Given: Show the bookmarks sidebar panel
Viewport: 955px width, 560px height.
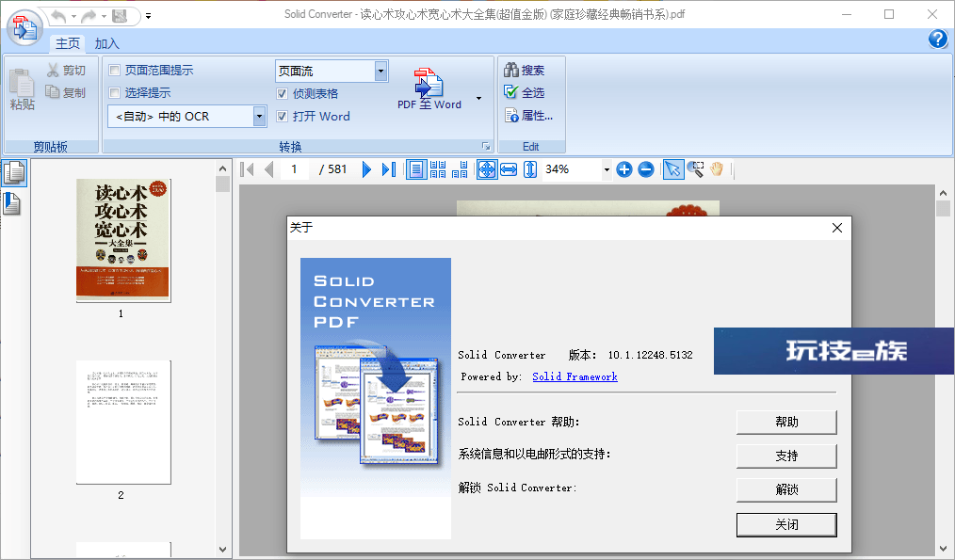Looking at the screenshot, I should [12, 203].
